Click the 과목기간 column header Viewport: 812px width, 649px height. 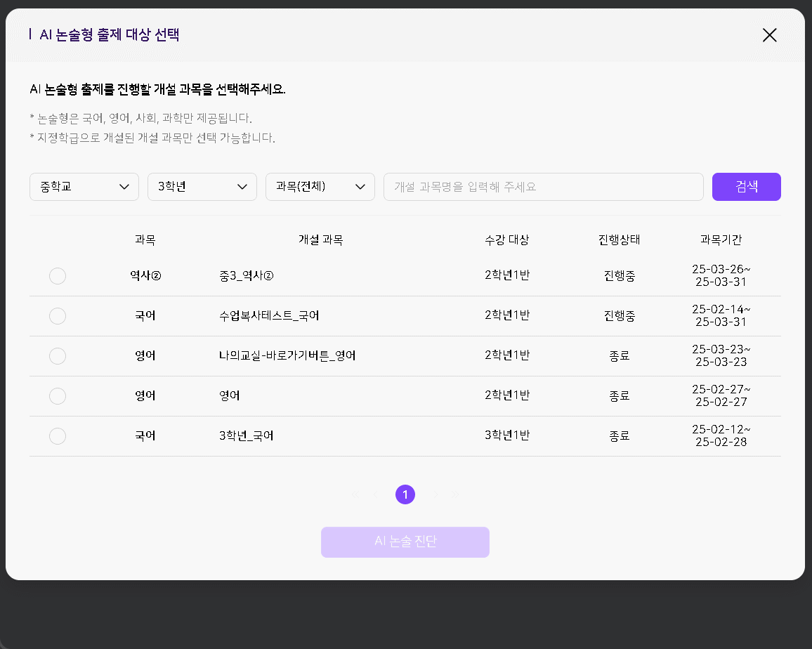pyautogui.click(x=721, y=240)
